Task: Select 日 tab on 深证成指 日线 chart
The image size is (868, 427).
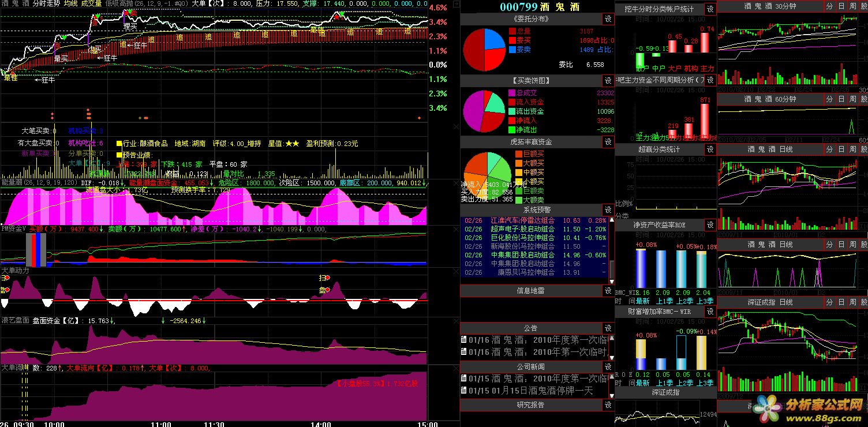Action: (841, 302)
